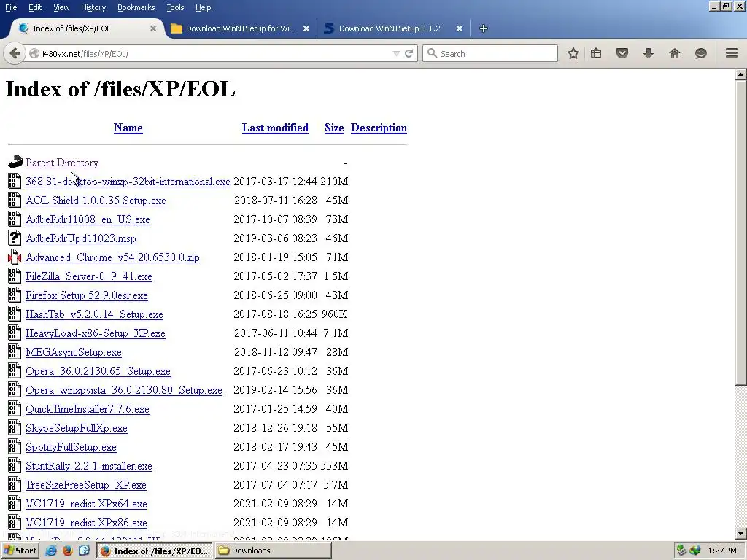The height and width of the screenshot is (560, 747).
Task: Open the chat smiley icon in toolbar
Action: click(700, 53)
